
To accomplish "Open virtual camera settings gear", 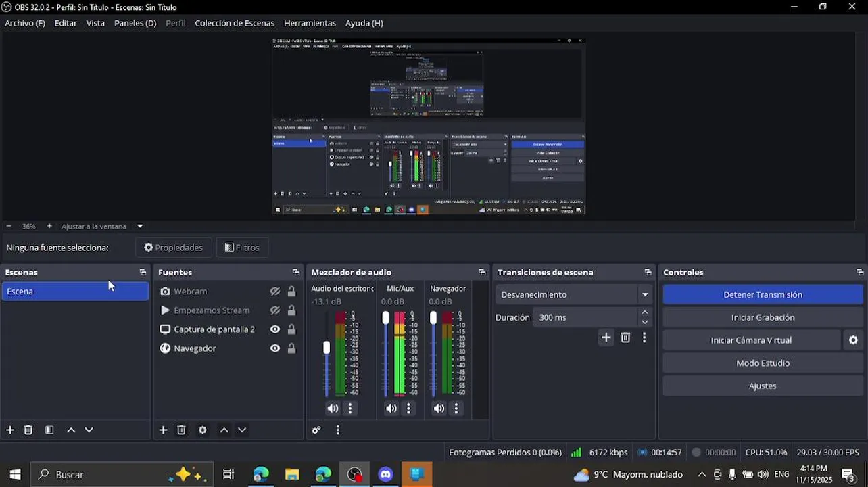I will pos(853,340).
